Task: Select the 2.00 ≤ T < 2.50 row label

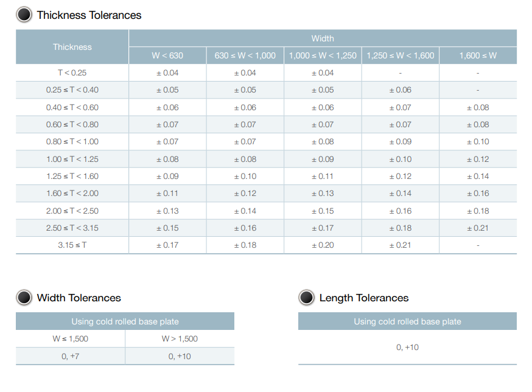Action: coord(72,211)
